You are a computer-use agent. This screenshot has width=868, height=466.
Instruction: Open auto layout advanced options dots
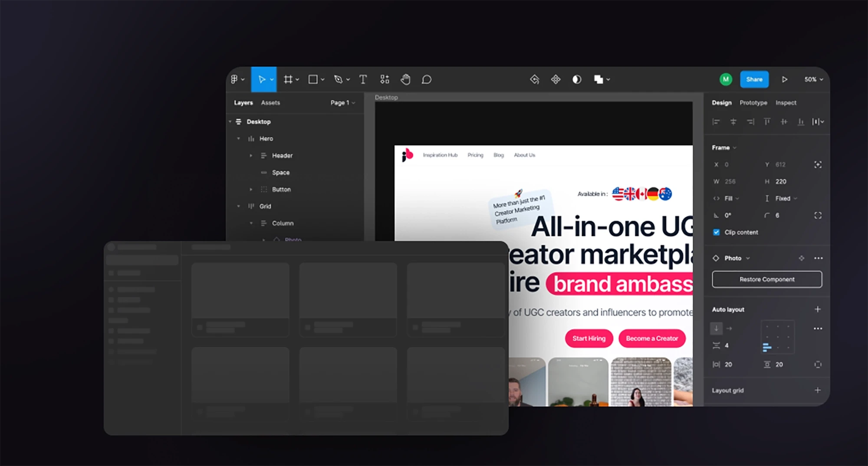point(818,328)
